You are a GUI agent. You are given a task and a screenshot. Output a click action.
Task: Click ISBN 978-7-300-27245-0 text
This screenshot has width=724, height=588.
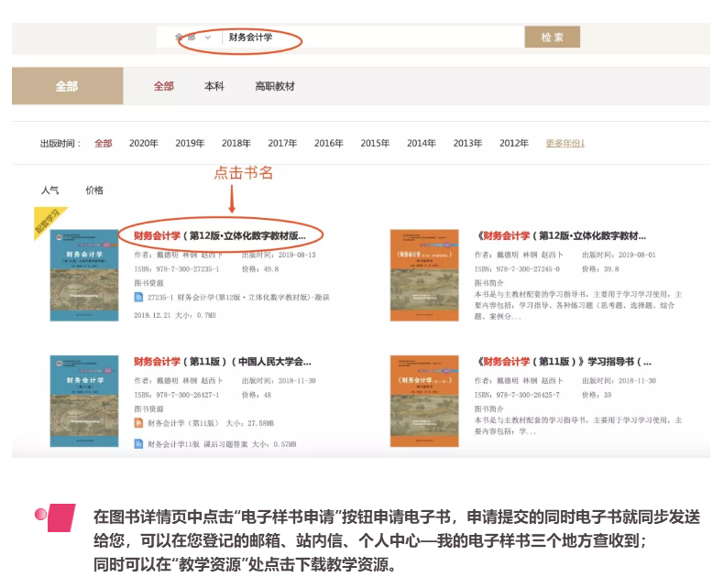[517, 269]
